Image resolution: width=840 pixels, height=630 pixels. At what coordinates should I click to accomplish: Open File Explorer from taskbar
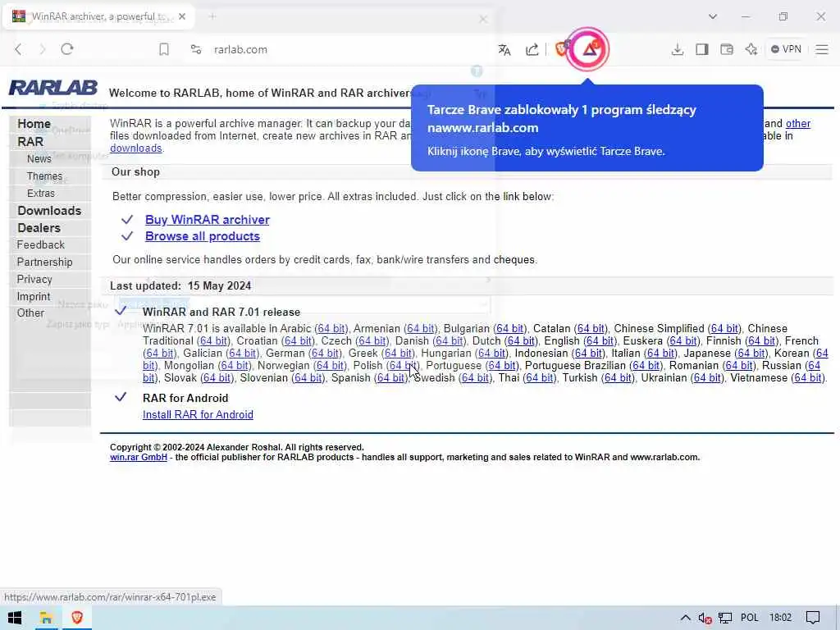[46, 618]
